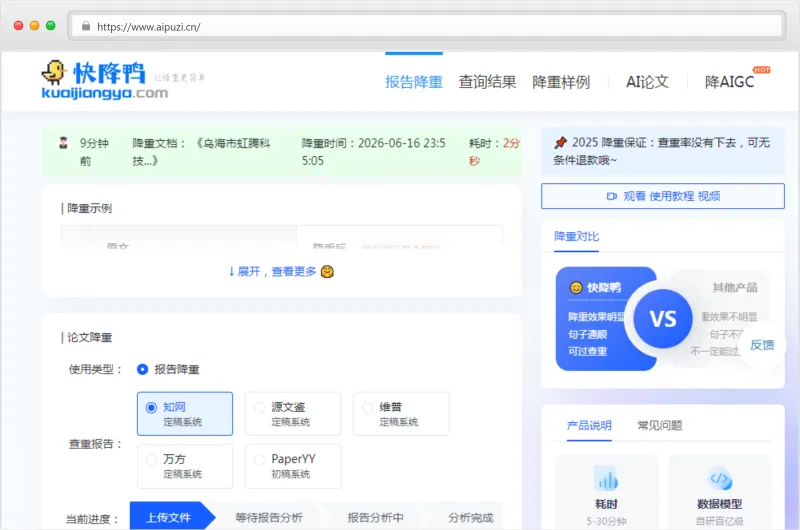The height and width of the screenshot is (530, 800).
Task: Switch to 产品说明 tab
Action: (589, 425)
